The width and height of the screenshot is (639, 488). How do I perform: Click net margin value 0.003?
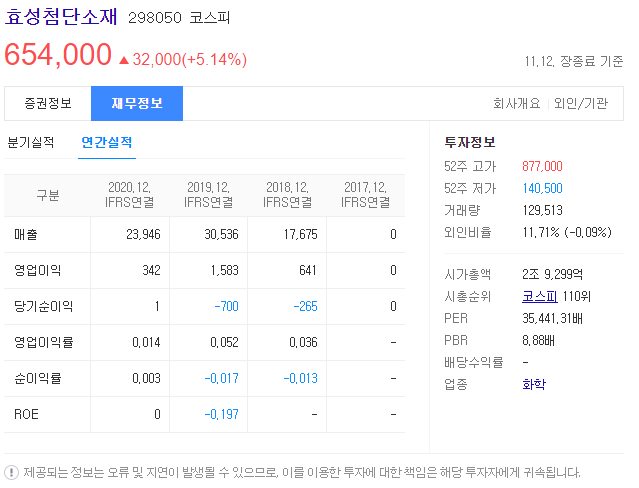pyautogui.click(x=146, y=378)
